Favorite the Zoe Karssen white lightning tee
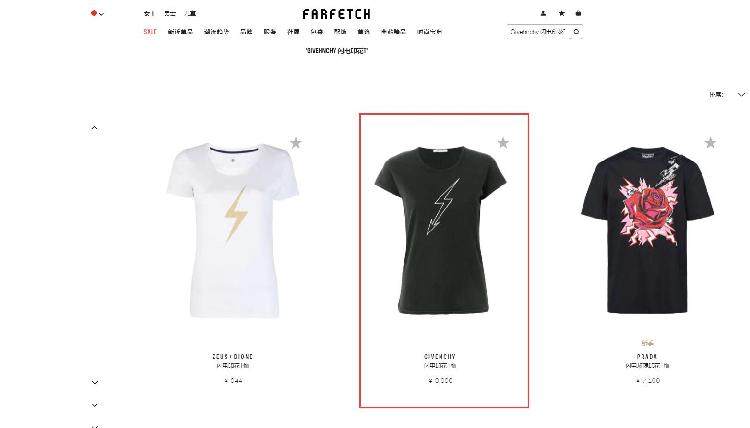 296,143
